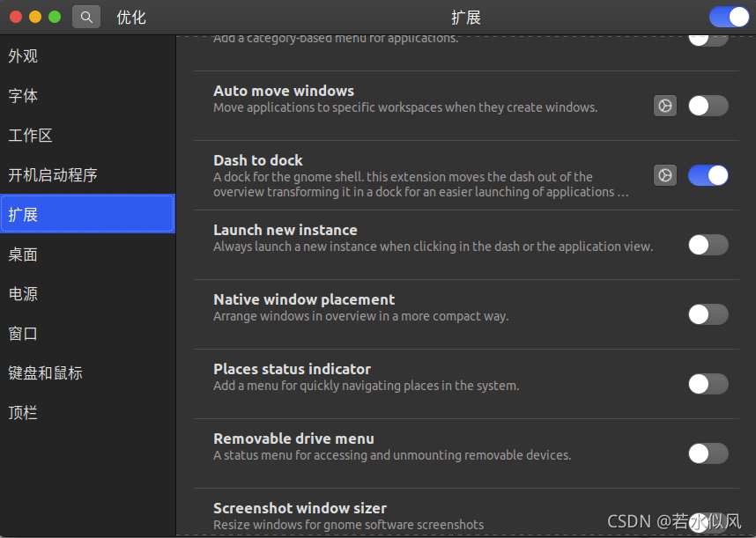Select 外观 in the sidebar
Image resolution: width=756 pixels, height=538 pixels.
point(24,56)
